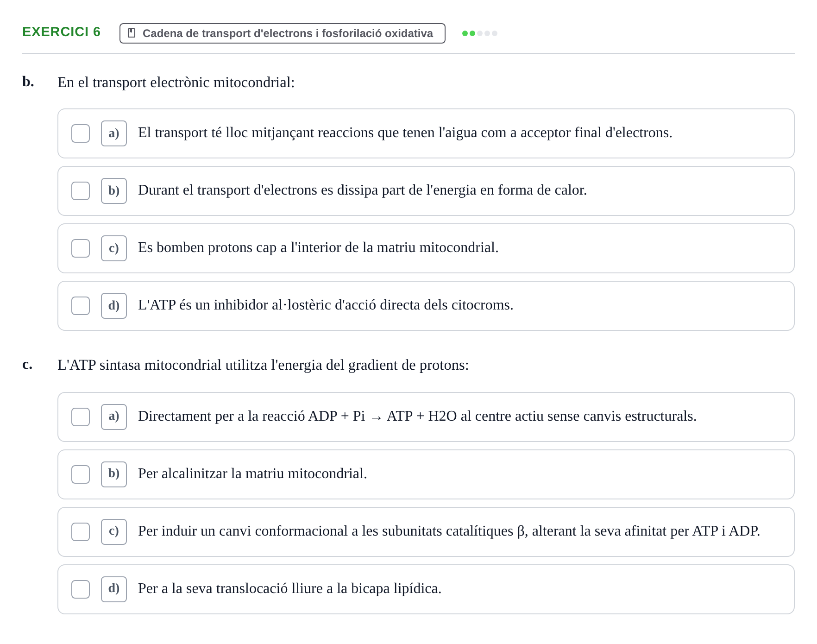
Task: Click the answer text 'Durant el transport d'electrons es dissipa'
Action: point(362,190)
